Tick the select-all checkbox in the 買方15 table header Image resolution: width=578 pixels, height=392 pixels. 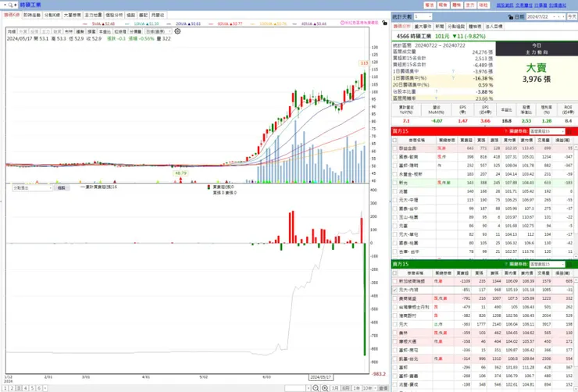(x=394, y=140)
